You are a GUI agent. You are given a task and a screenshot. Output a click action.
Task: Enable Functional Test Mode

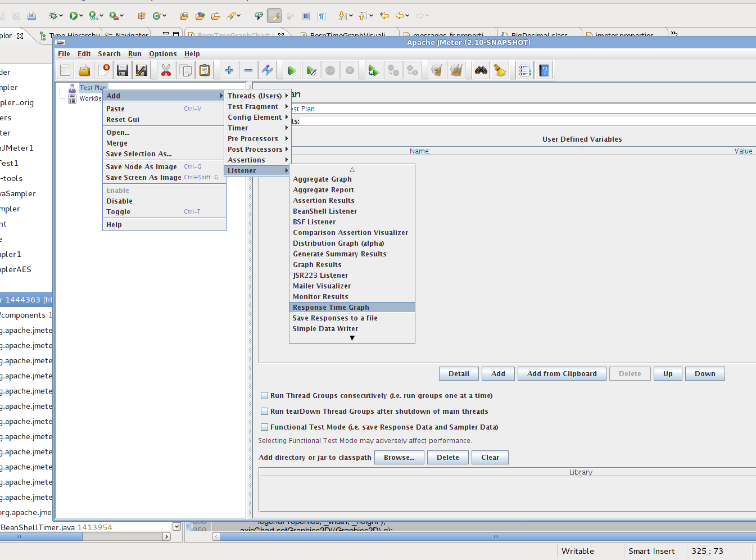pos(264,427)
